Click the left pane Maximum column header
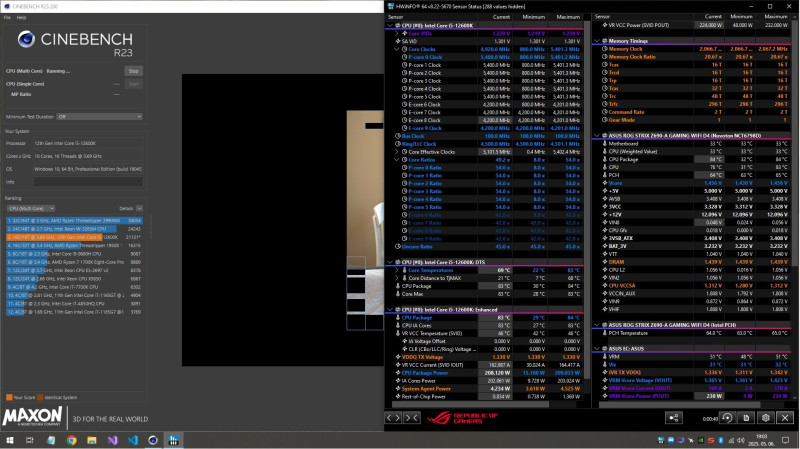Screen dimensions: 800x449 [x=564, y=17]
